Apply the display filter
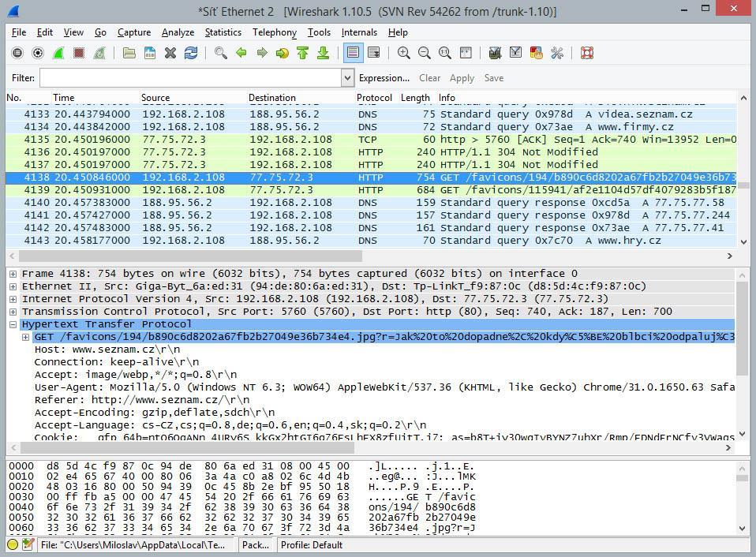Image resolution: width=756 pixels, height=557 pixels. tap(462, 78)
